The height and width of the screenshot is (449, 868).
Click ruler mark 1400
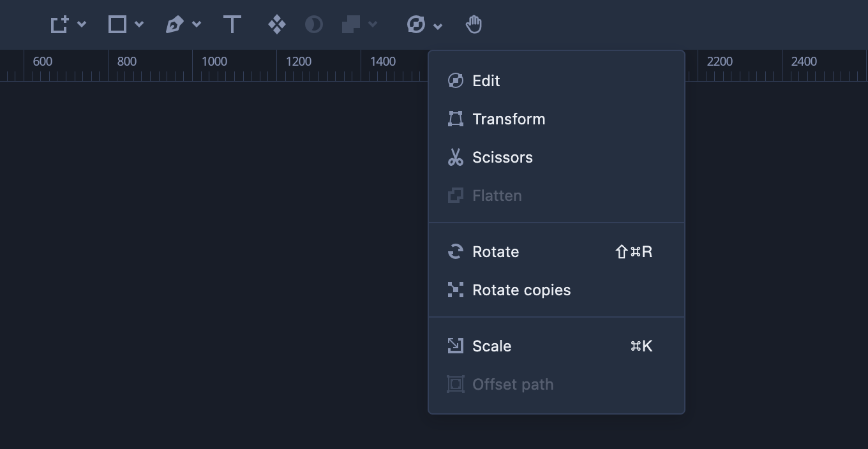click(x=383, y=61)
